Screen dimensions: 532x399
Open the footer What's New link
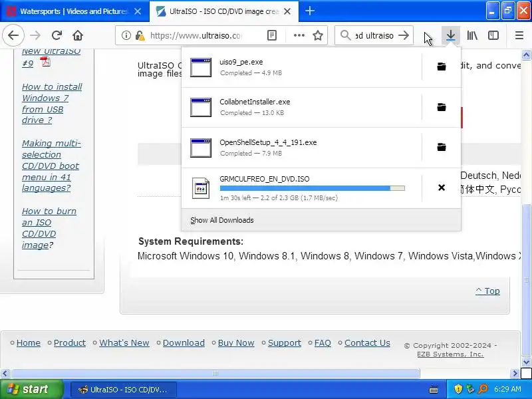[x=124, y=343]
